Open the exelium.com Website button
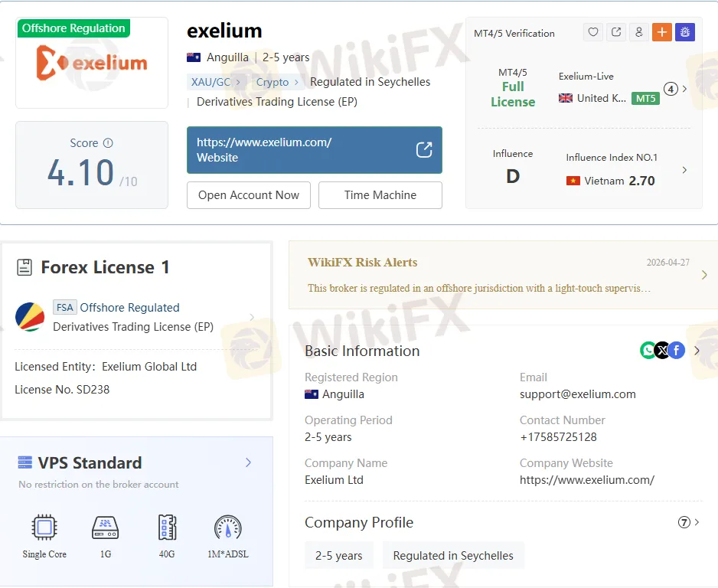The width and height of the screenshot is (718, 588). click(315, 150)
